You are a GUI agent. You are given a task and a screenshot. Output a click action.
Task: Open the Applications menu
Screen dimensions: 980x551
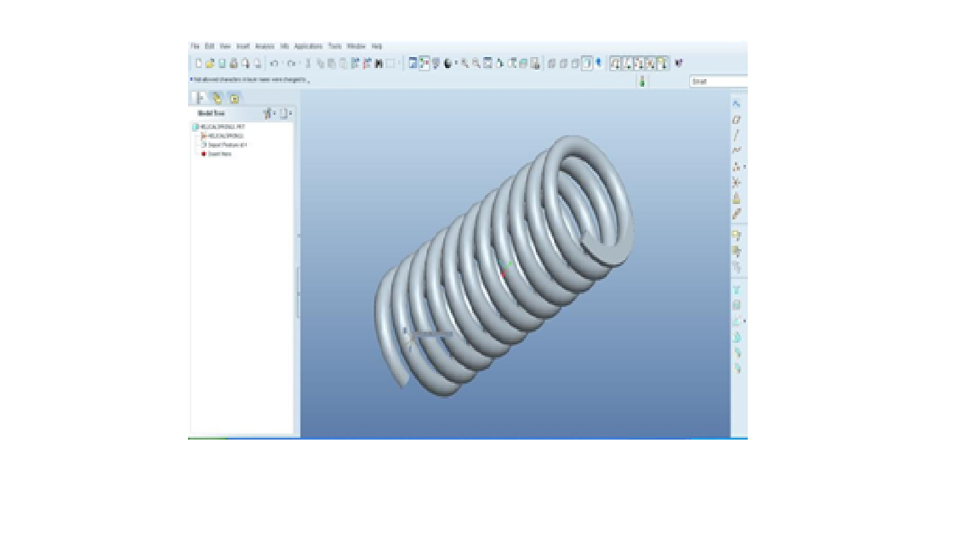coord(308,46)
